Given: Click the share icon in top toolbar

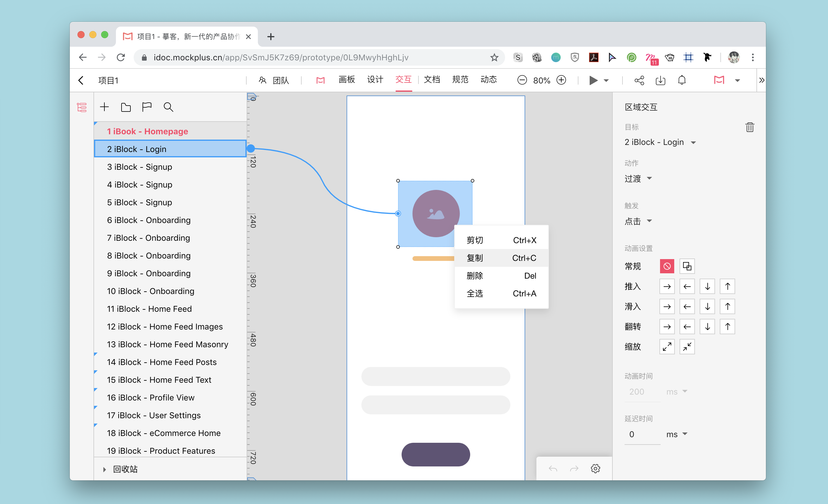Looking at the screenshot, I should [x=639, y=80].
